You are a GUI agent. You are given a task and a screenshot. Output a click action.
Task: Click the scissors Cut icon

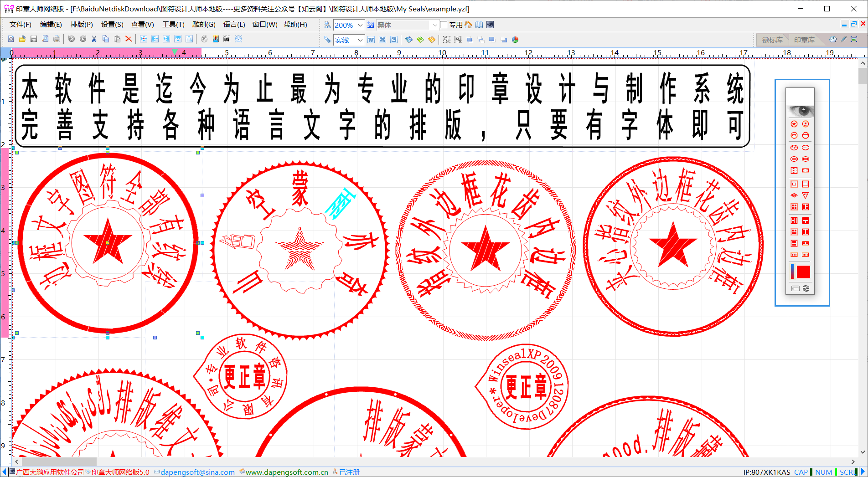tap(94, 39)
